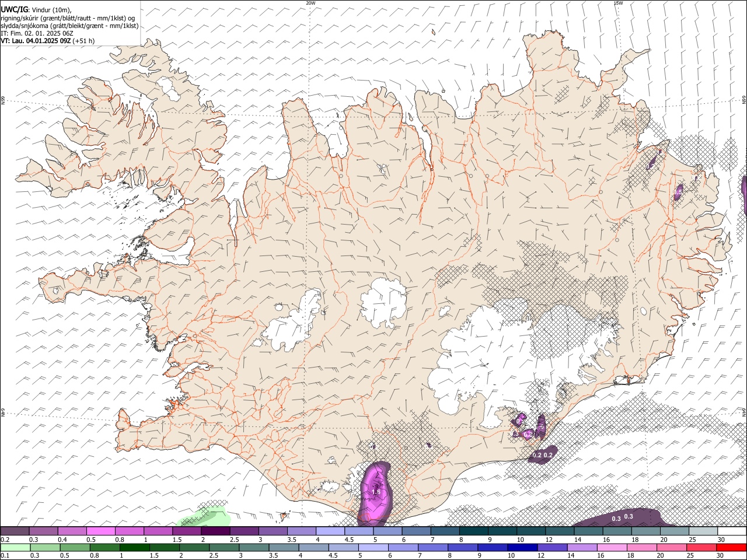Screen dimensions: 747x560
Task: Click the palest green 0.1 swatch in lower legend
Action: click(15, 548)
